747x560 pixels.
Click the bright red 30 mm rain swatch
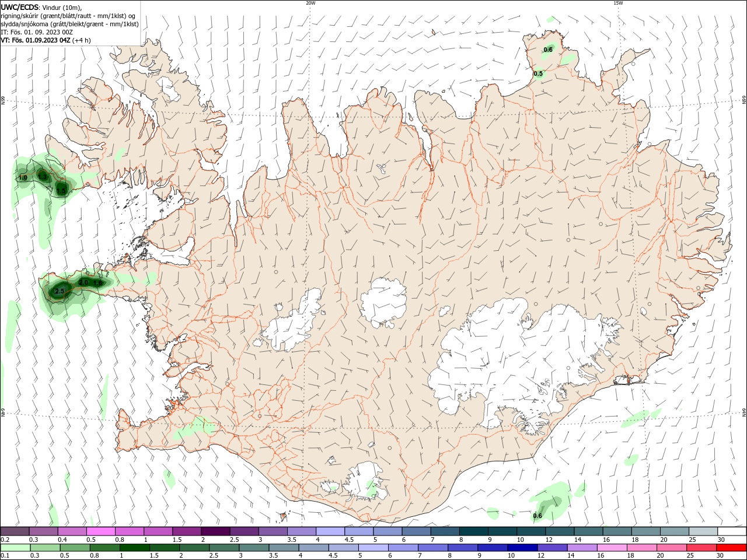coord(731,548)
